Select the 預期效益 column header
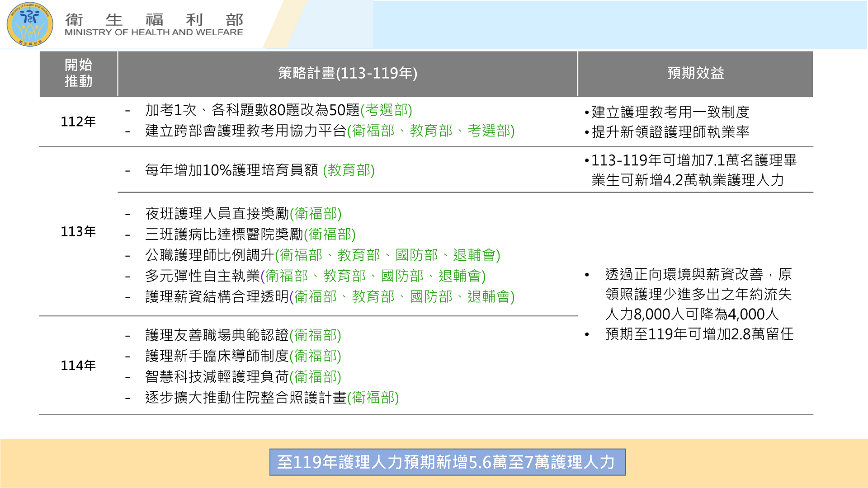Viewport: 868px width, 488px height. click(695, 73)
